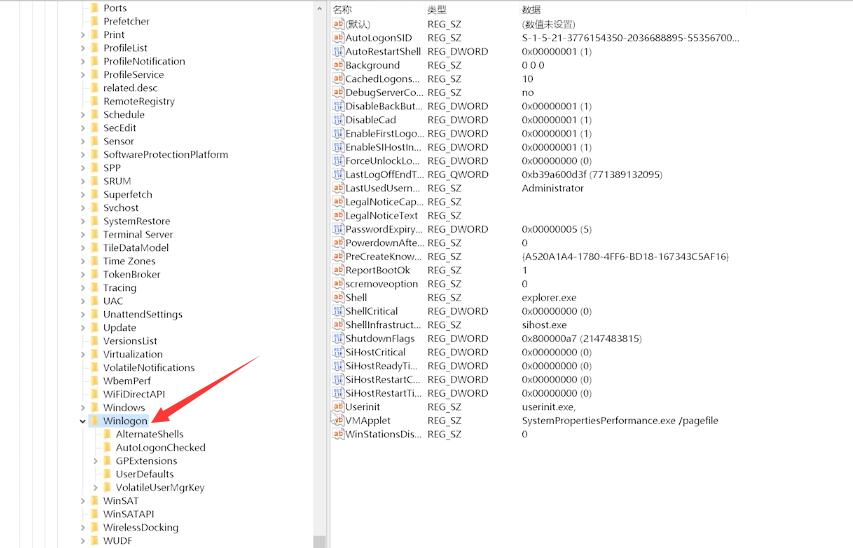The height and width of the screenshot is (548, 853).
Task: Click the SiHostCritical DWORD icon
Action: [338, 352]
